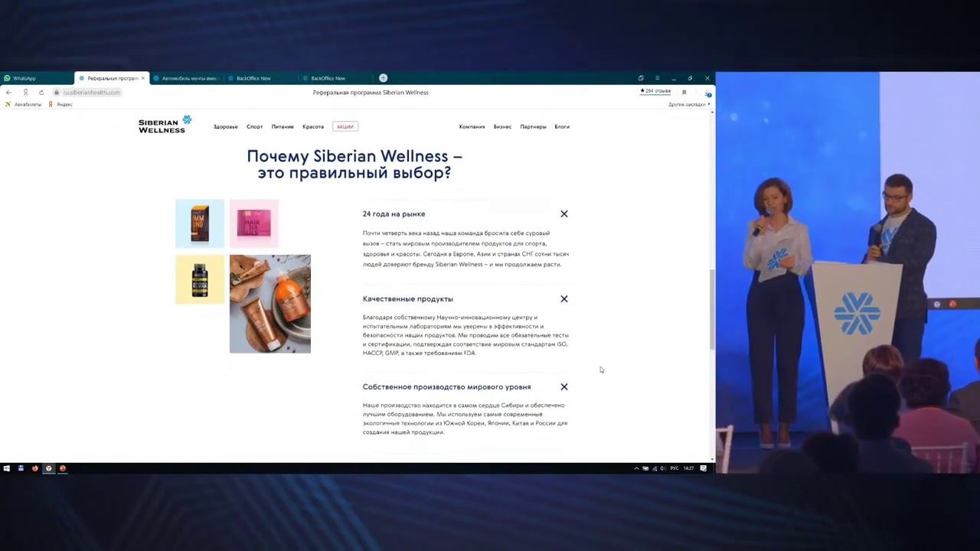Open the Красота menu item

313,126
